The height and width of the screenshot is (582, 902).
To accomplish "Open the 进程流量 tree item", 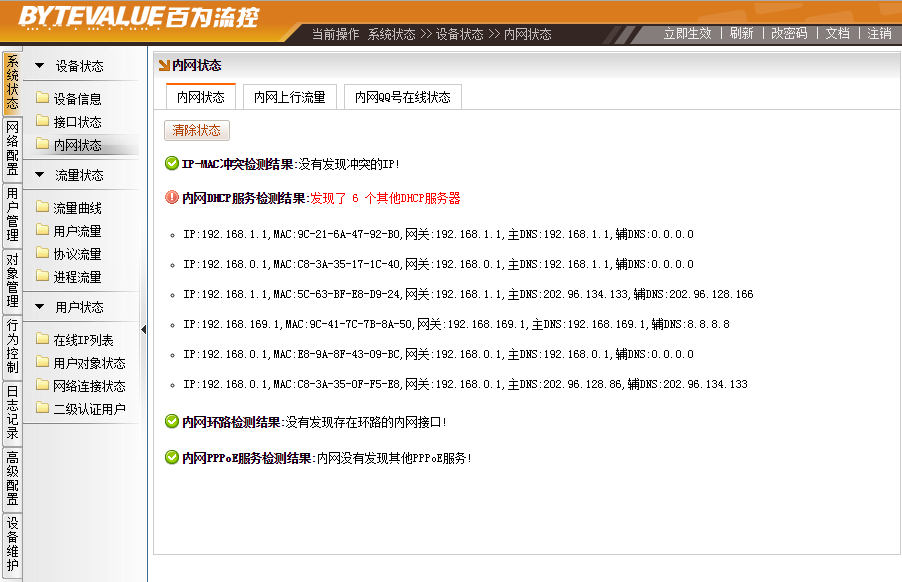I will [77, 277].
